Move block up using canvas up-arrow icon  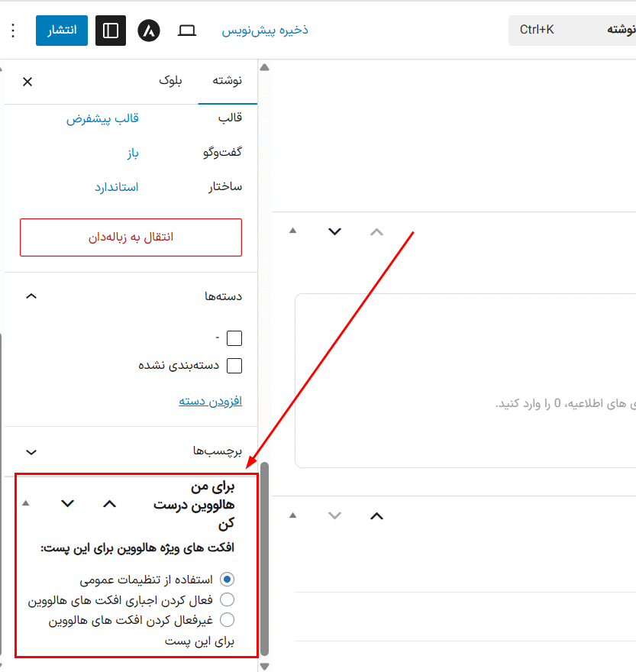pyautogui.click(x=376, y=231)
